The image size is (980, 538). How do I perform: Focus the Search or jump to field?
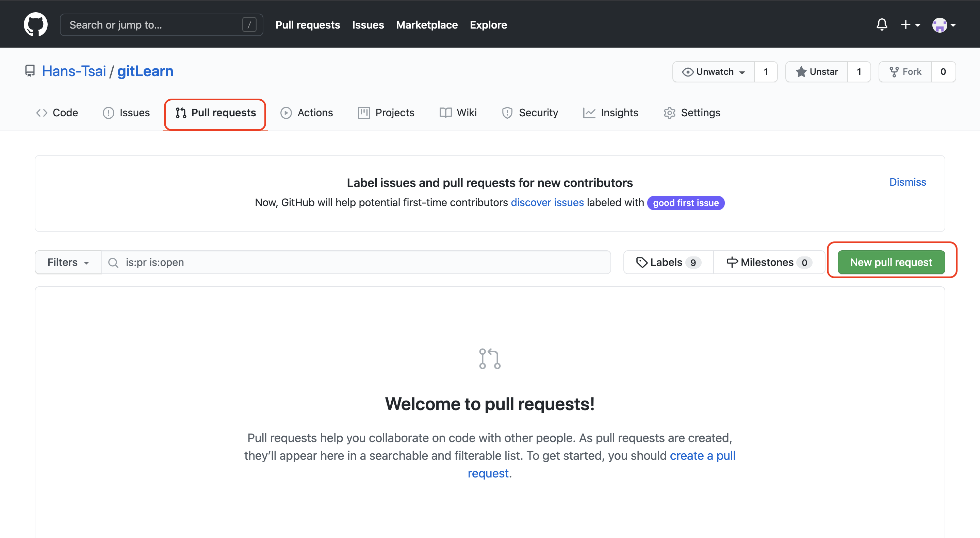tap(161, 25)
